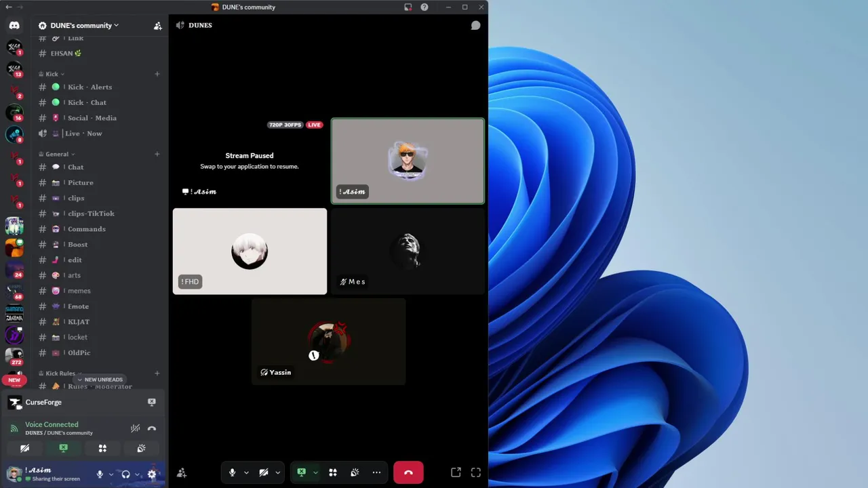Pop out the call window
Viewport: 868px width, 488px height.
coord(456,472)
